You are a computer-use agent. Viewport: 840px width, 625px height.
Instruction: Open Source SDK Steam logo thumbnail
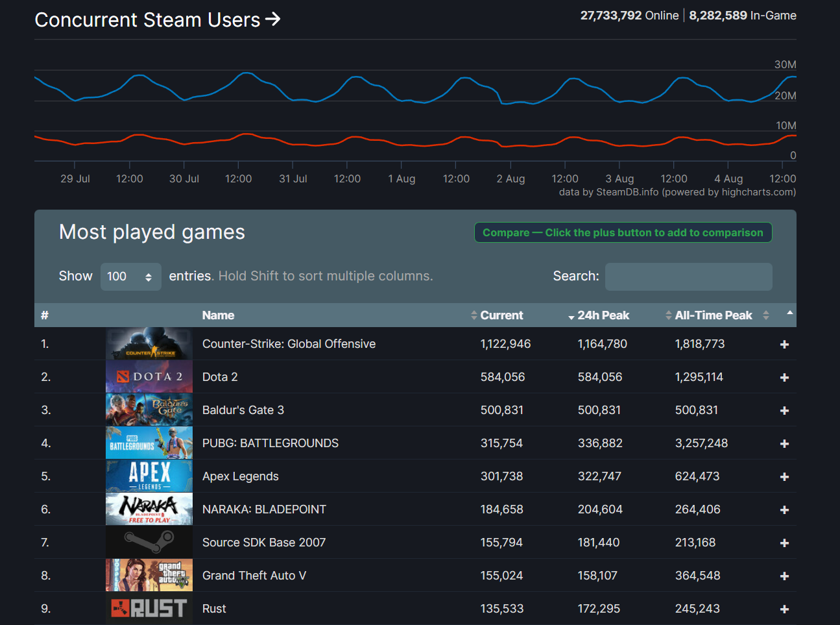149,543
